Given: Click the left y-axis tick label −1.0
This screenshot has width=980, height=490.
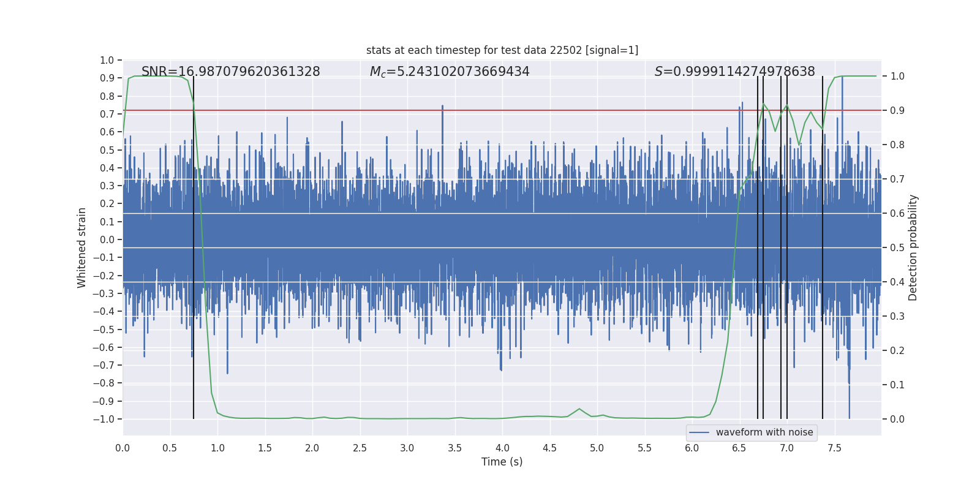Looking at the screenshot, I should (x=104, y=419).
